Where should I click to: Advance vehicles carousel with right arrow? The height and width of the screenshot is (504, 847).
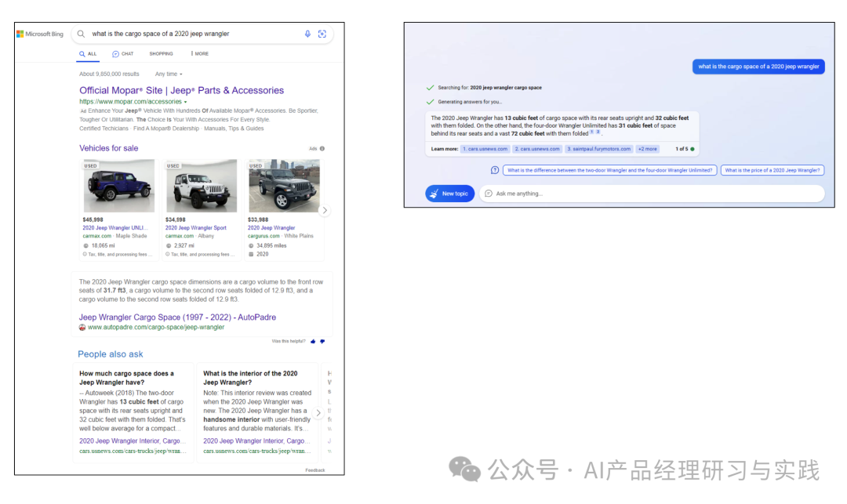[x=325, y=210]
